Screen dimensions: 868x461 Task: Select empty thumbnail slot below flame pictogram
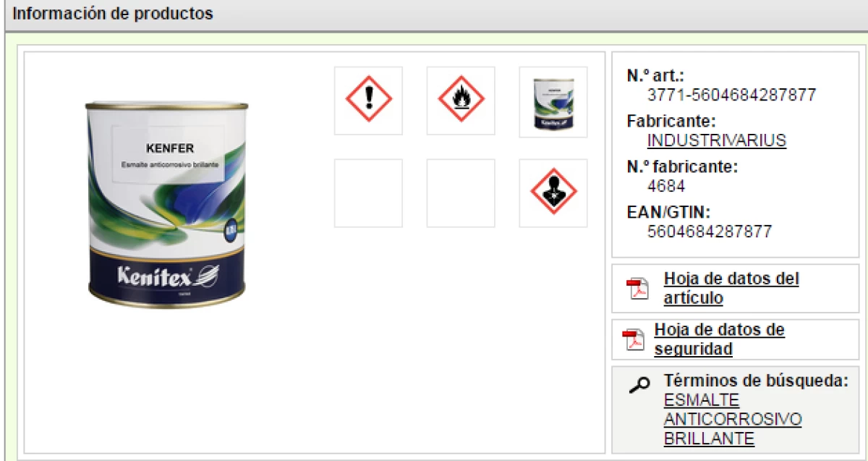[461, 193]
